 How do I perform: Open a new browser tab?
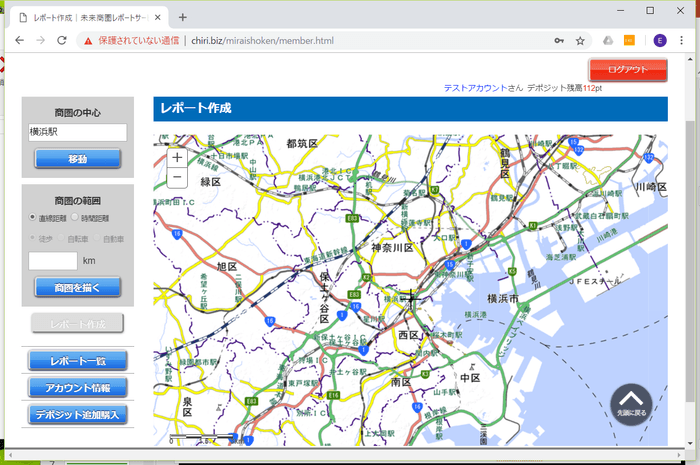[183, 17]
